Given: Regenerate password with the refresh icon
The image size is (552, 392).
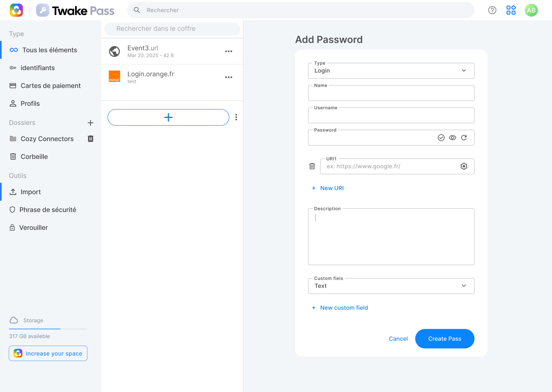Looking at the screenshot, I should coord(464,138).
